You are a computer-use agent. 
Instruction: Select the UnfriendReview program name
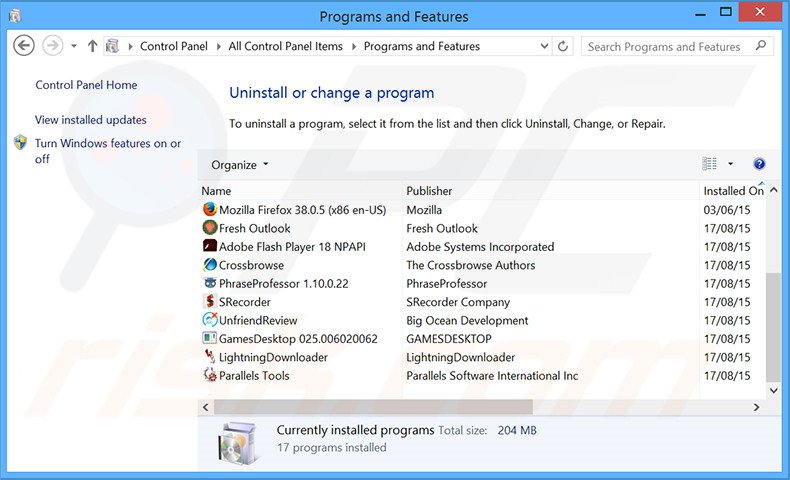pos(258,320)
